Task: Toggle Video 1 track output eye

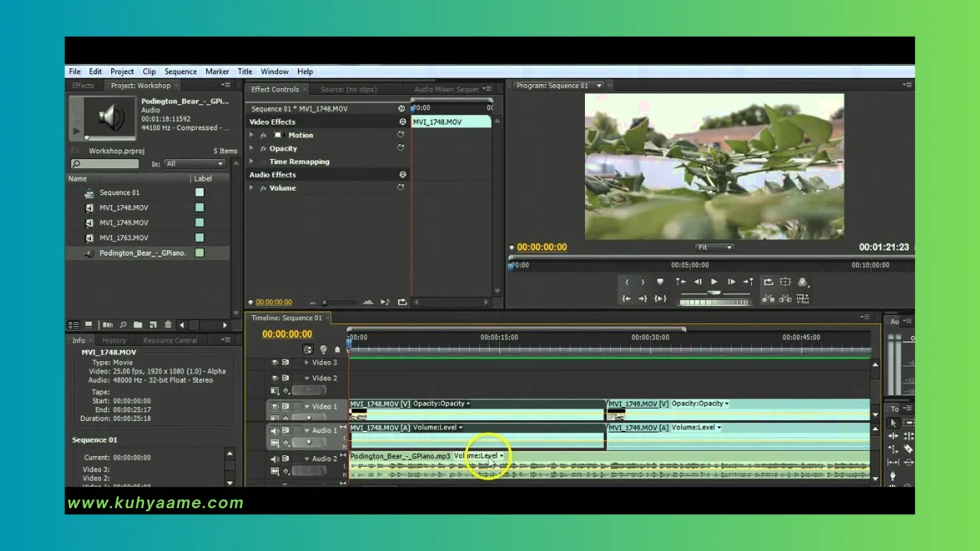Action: point(275,406)
